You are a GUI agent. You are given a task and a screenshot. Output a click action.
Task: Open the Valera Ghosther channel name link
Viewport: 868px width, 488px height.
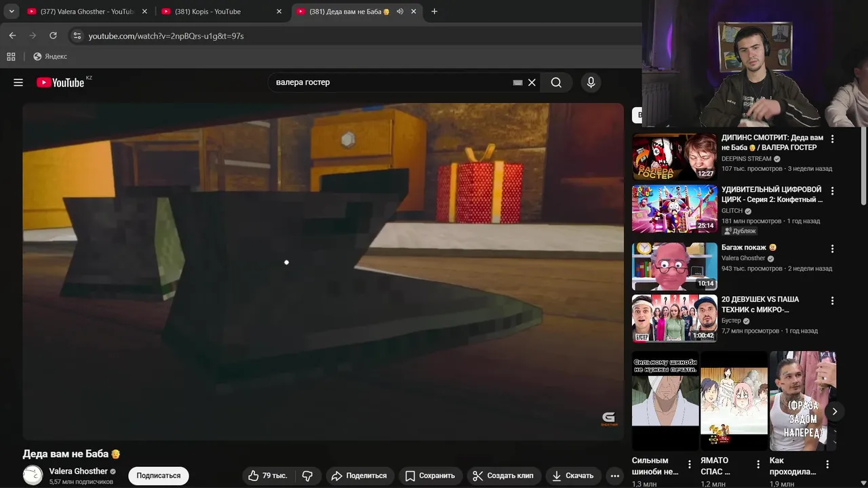tap(78, 471)
